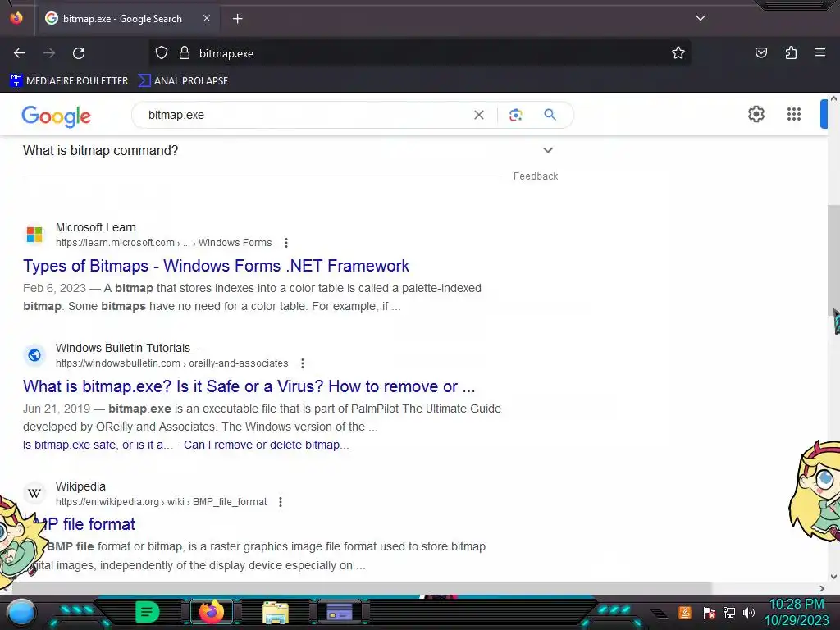Go to the Google logo homepage
Viewport: 840px width, 630px height.
click(x=57, y=116)
